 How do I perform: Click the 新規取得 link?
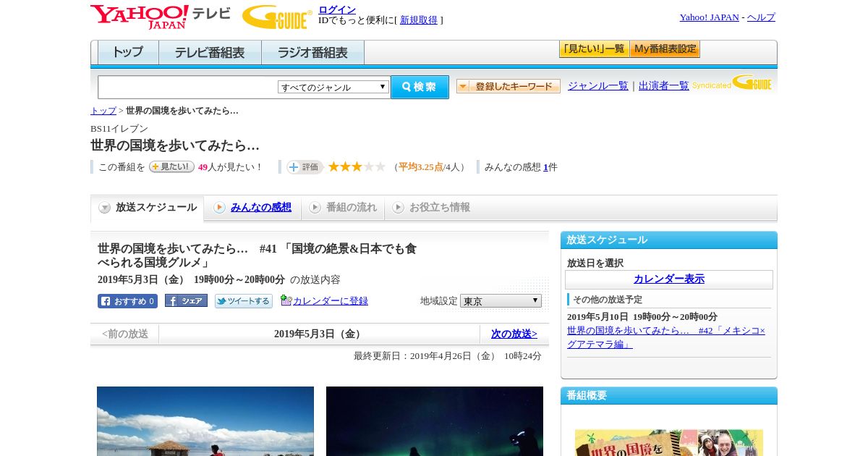pyautogui.click(x=419, y=20)
